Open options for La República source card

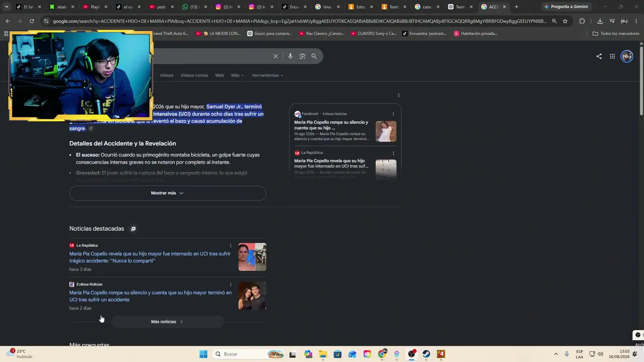coord(393,153)
